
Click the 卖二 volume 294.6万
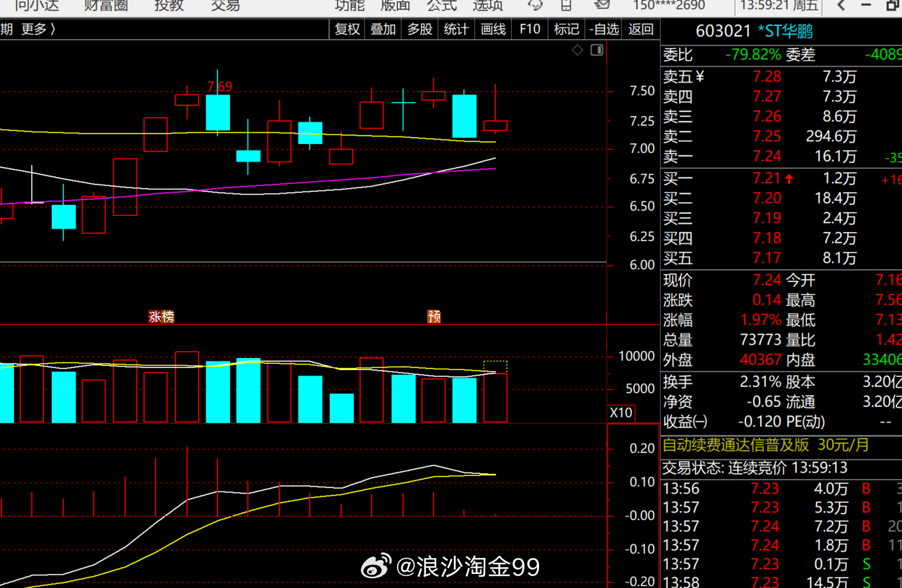tap(831, 136)
